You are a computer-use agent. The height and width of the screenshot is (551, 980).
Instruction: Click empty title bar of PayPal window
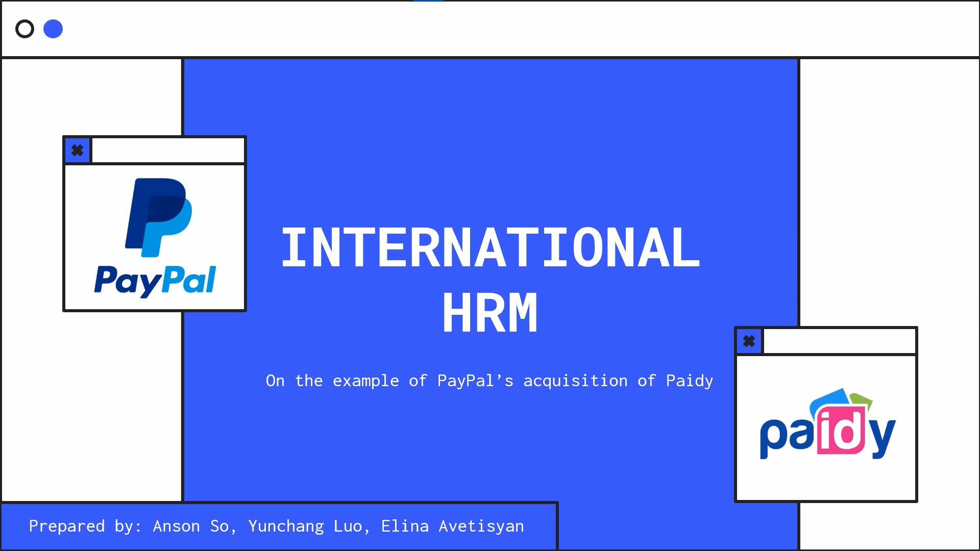[x=168, y=151]
